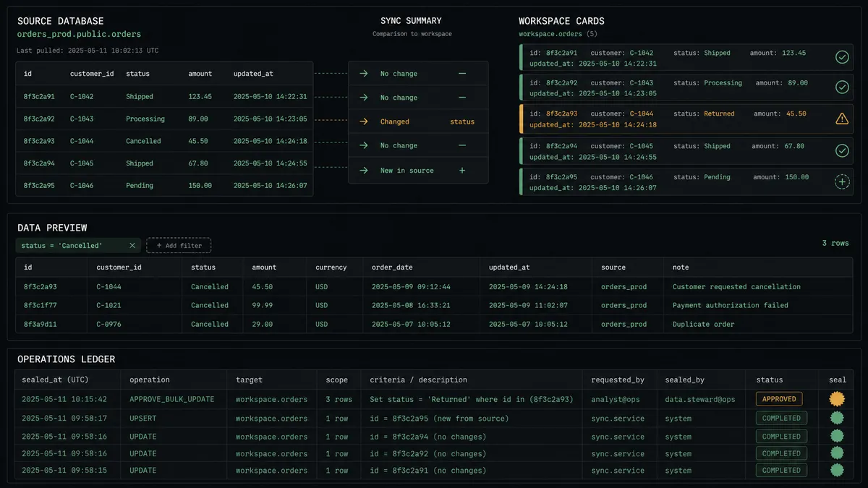The image size is (868, 488).
Task: Click the sealed_by column header
Action: 684,380
